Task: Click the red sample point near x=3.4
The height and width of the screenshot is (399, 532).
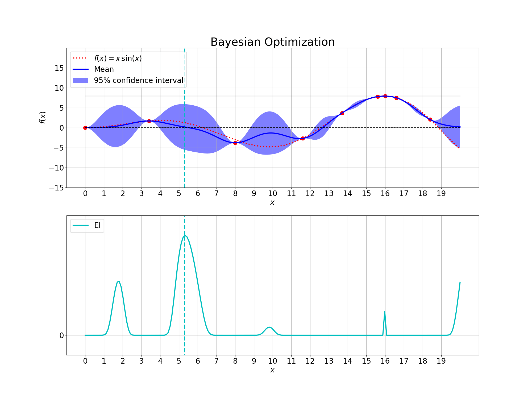Action: tap(149, 121)
